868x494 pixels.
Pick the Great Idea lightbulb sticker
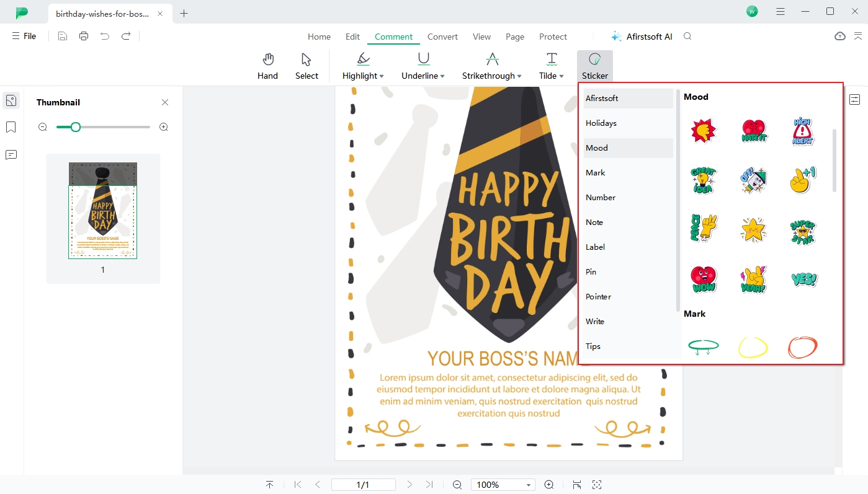(704, 180)
